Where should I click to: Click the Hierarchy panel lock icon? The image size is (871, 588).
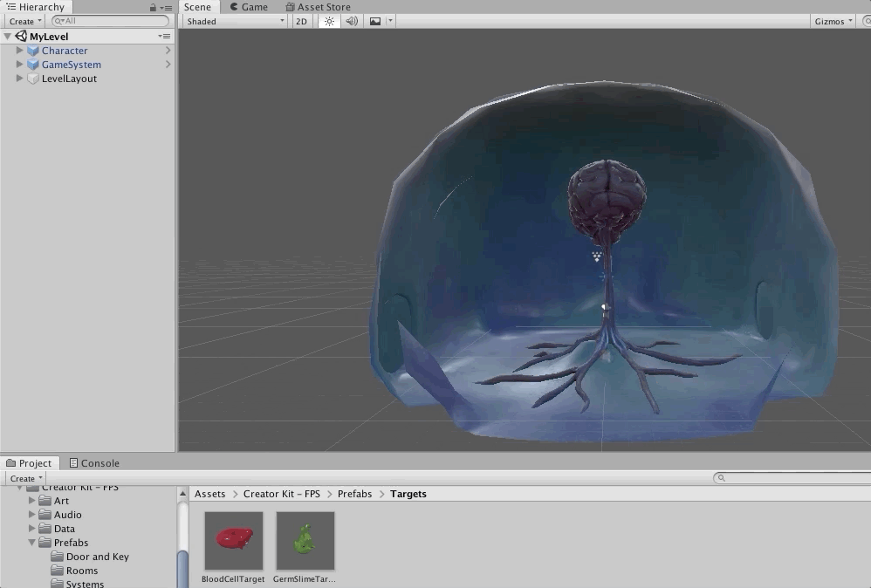pyautogui.click(x=154, y=7)
